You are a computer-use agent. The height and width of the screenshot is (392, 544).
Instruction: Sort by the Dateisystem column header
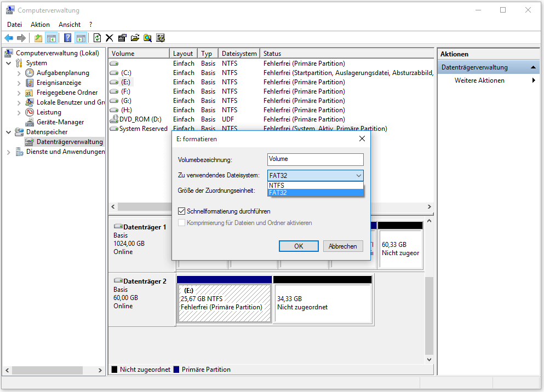tap(239, 53)
